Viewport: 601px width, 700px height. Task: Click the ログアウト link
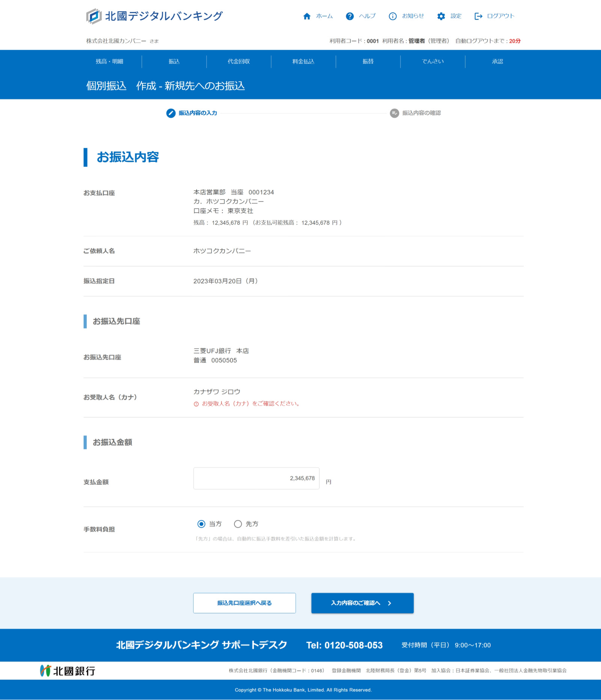coord(501,16)
